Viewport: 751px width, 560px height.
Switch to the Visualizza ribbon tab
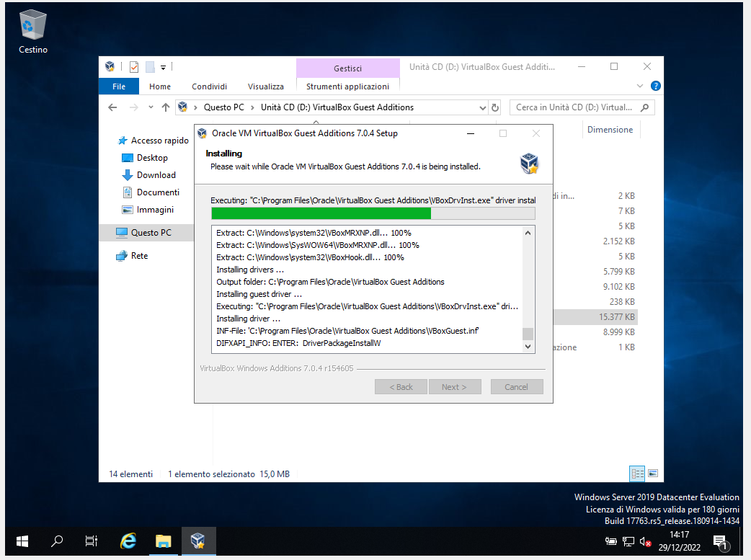click(x=265, y=86)
